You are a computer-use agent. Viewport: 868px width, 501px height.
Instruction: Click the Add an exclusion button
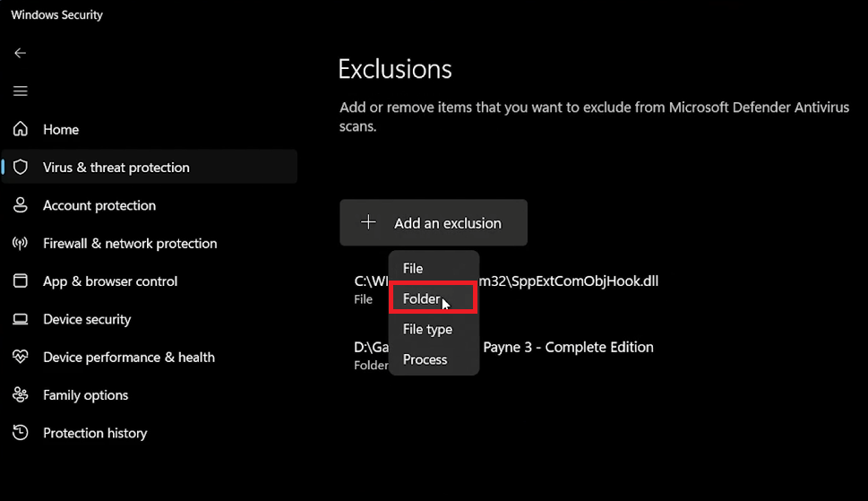pos(434,222)
